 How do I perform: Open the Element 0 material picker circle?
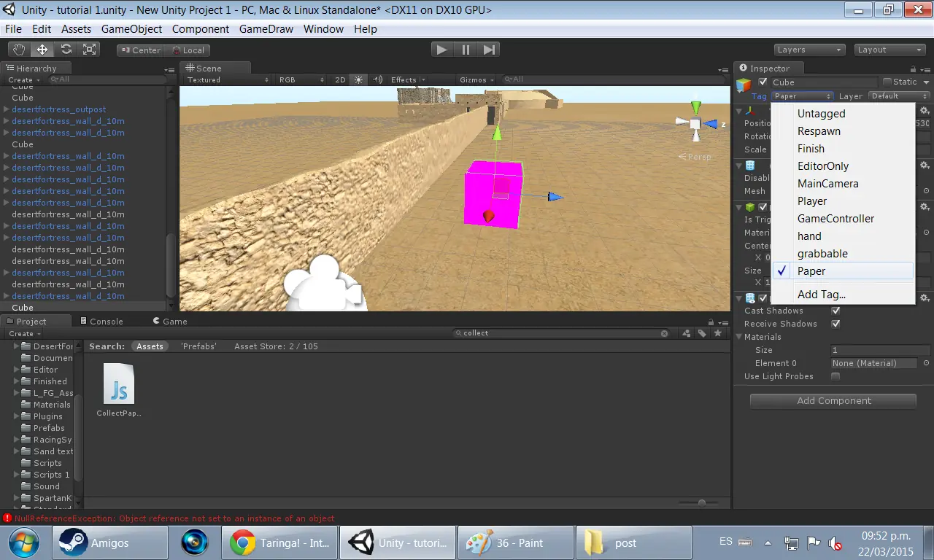(x=926, y=363)
